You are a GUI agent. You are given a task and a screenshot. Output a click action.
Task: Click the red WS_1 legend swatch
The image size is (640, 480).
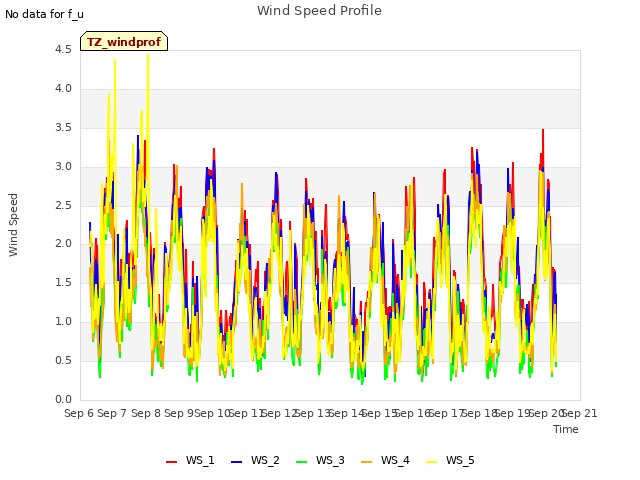[x=171, y=462]
